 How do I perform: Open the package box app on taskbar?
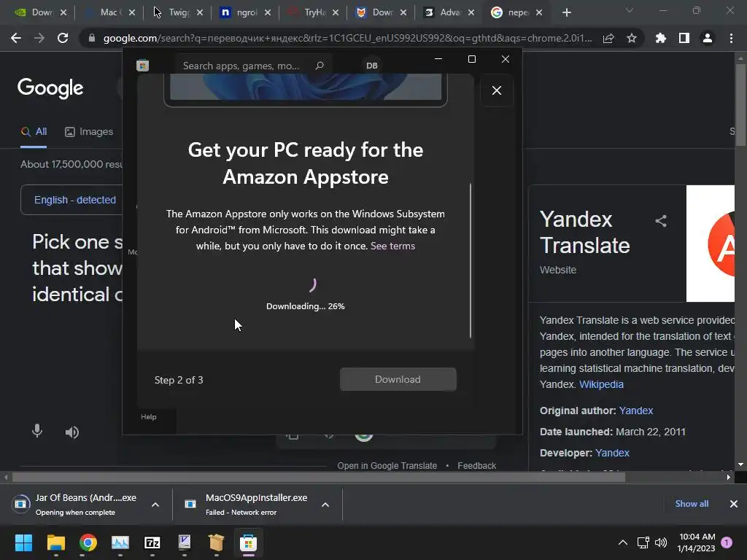(x=216, y=542)
